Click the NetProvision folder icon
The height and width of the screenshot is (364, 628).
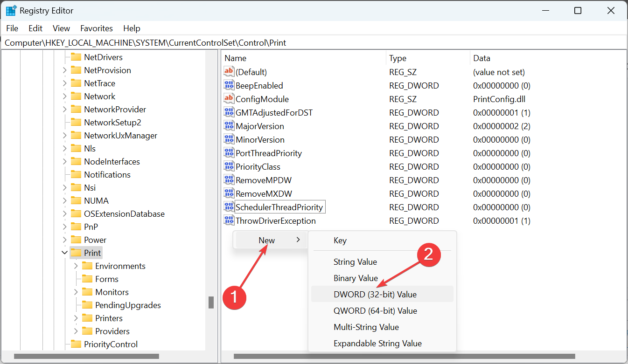pyautogui.click(x=76, y=70)
